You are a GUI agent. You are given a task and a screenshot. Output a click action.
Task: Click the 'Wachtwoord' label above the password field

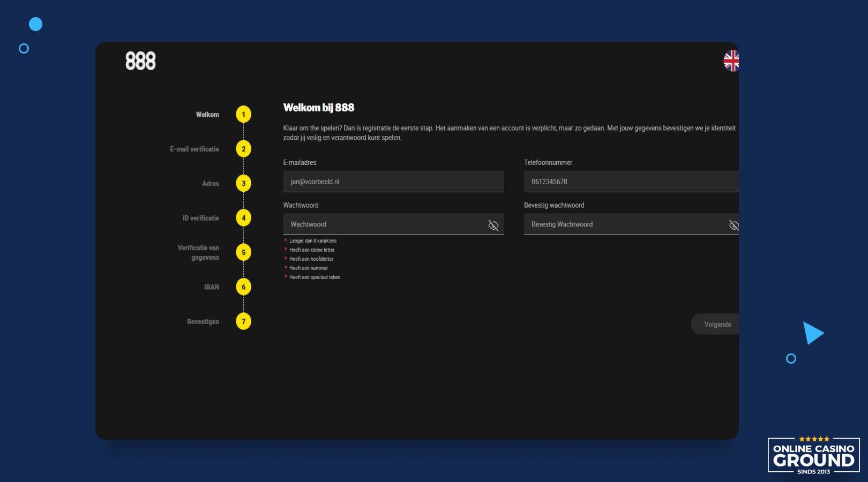pyautogui.click(x=301, y=205)
